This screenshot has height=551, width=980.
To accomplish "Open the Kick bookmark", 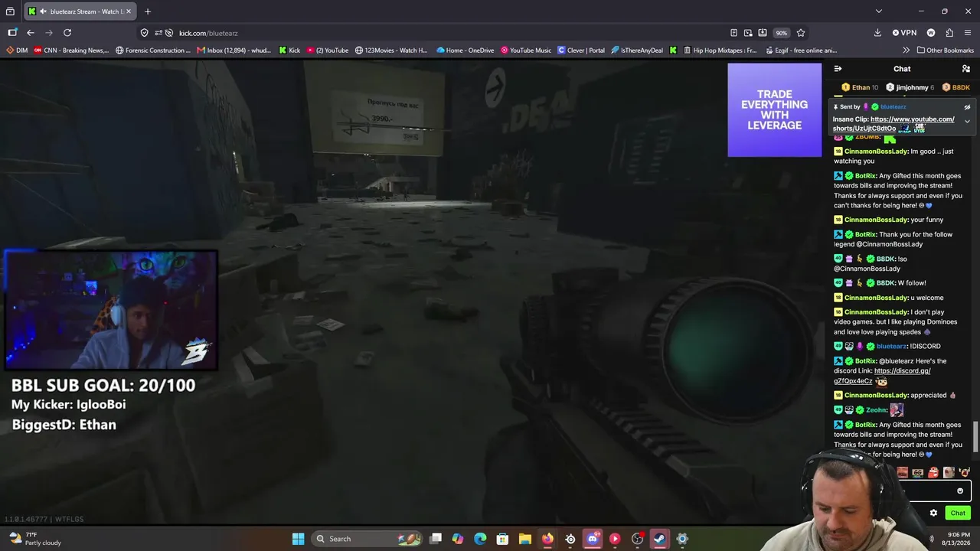I will pos(289,51).
